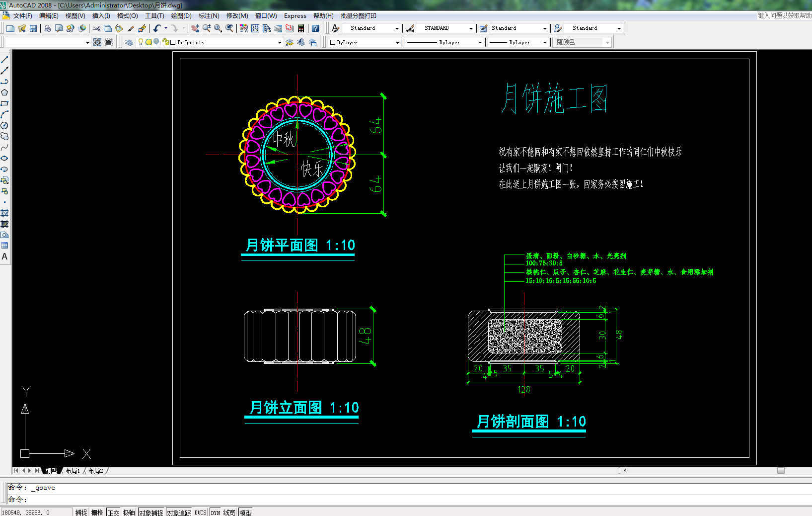Open the color control ByLayer dropdown
The height and width of the screenshot is (516, 812).
click(x=397, y=43)
